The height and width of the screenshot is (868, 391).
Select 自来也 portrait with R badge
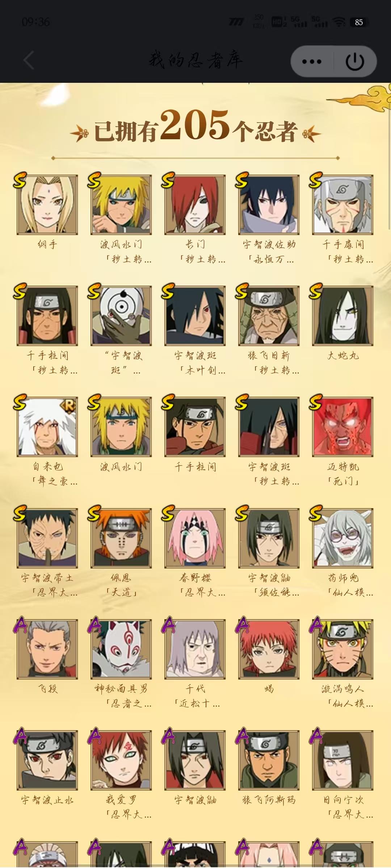(x=47, y=427)
